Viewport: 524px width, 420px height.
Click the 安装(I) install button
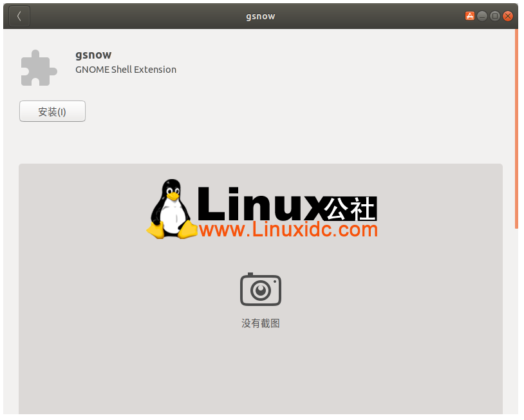53,111
